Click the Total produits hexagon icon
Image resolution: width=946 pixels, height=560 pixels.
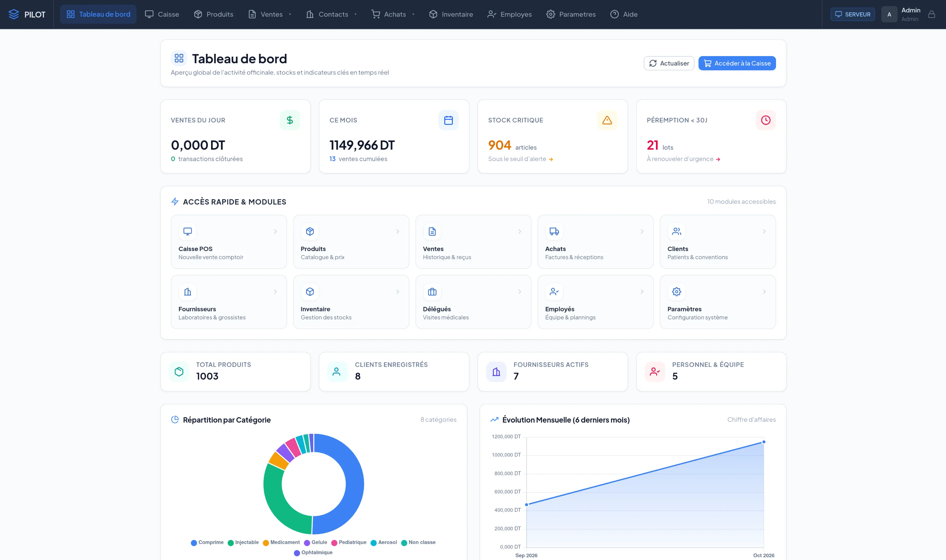coord(179,372)
